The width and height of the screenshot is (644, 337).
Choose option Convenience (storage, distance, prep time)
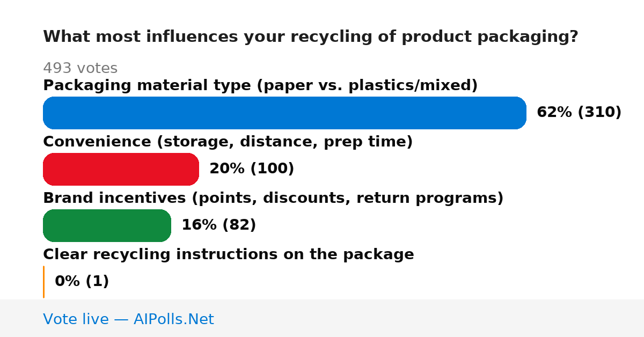click(228, 142)
